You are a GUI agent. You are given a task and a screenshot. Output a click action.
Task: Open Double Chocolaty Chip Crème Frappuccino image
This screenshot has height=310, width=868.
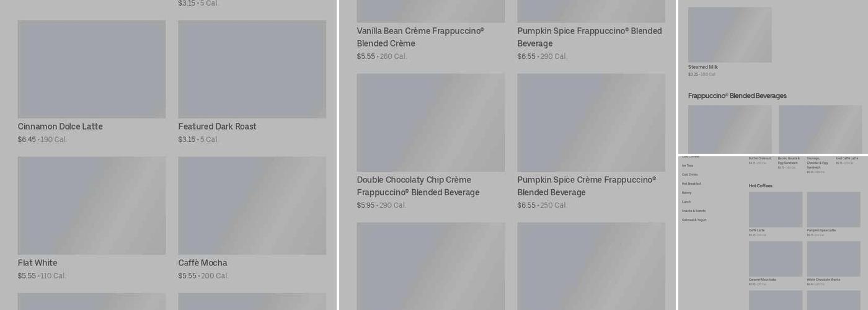pos(430,122)
